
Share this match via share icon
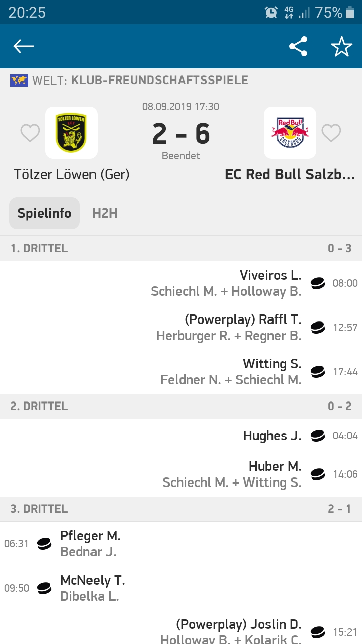click(x=298, y=47)
